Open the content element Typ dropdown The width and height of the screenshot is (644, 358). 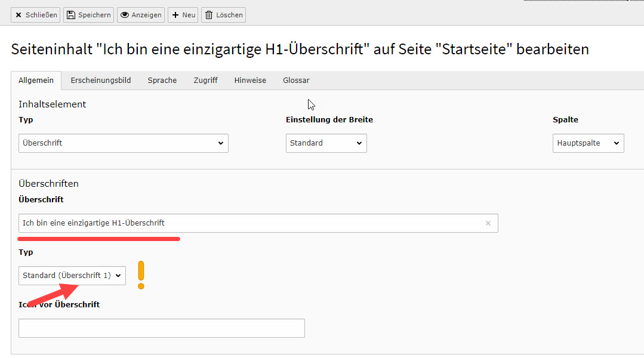point(123,143)
